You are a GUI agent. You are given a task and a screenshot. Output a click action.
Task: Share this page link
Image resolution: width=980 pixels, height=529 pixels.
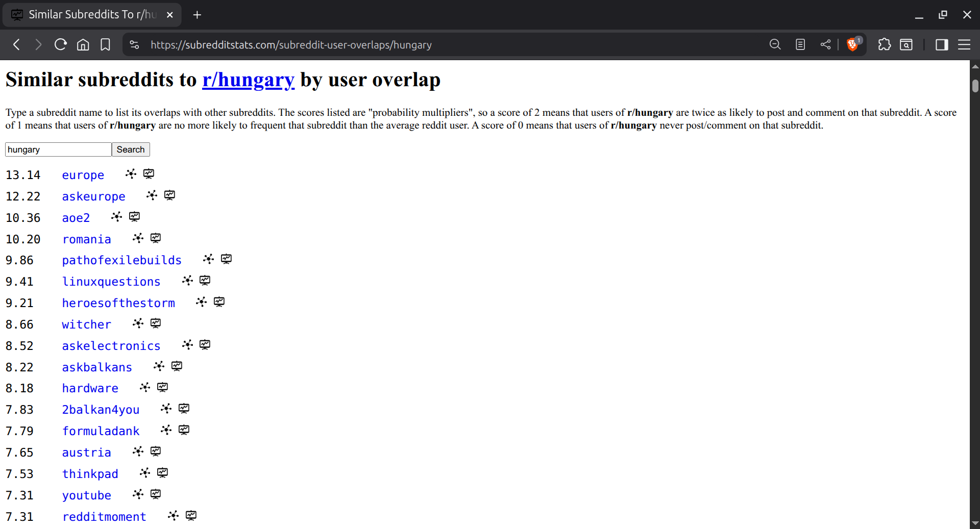pyautogui.click(x=825, y=45)
